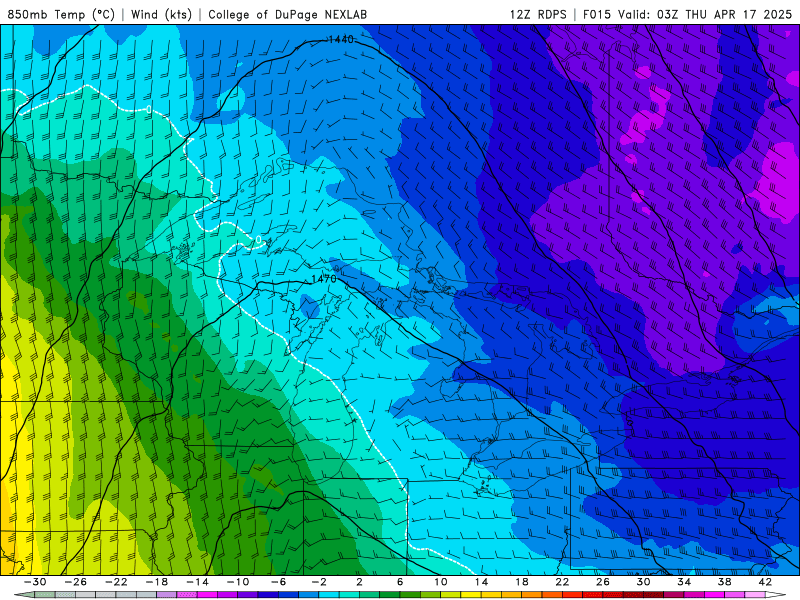Click the positive 18 color scale label
Screen dimensions: 800x600
[521, 582]
